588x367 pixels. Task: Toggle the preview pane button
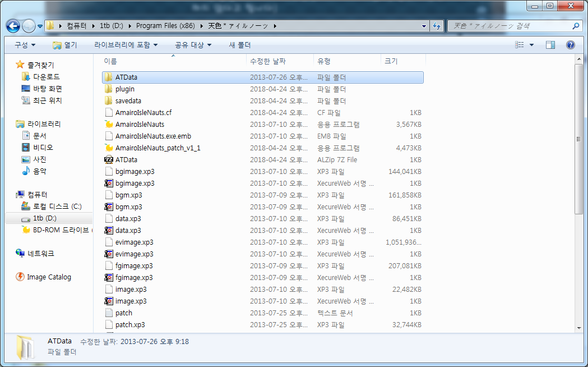pyautogui.click(x=550, y=45)
